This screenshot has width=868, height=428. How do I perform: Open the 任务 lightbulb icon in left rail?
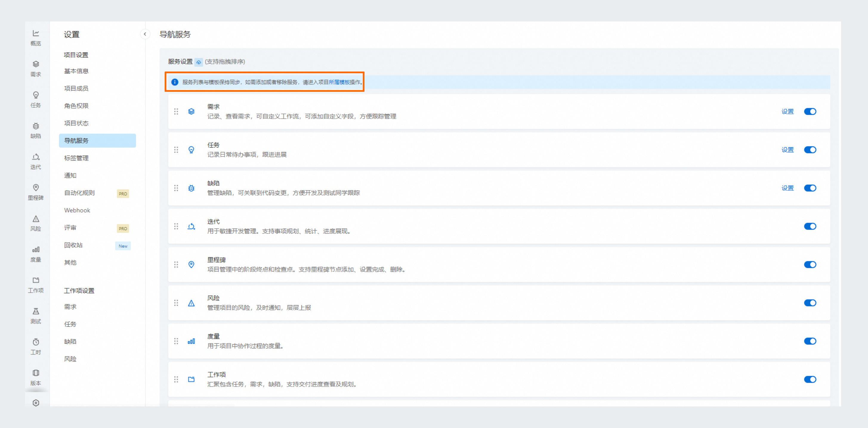click(x=36, y=95)
